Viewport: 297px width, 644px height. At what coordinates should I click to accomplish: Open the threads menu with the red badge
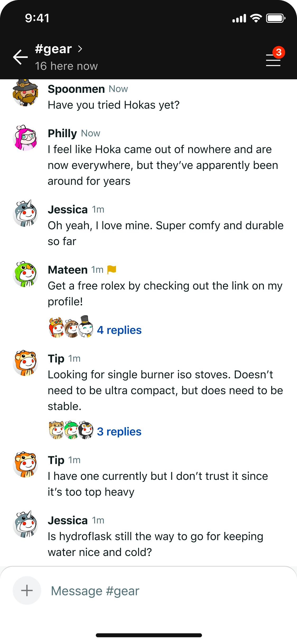(x=273, y=60)
